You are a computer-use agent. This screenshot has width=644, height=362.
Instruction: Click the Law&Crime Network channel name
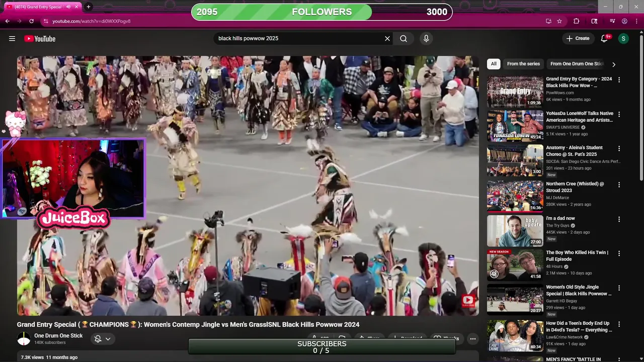click(565, 337)
